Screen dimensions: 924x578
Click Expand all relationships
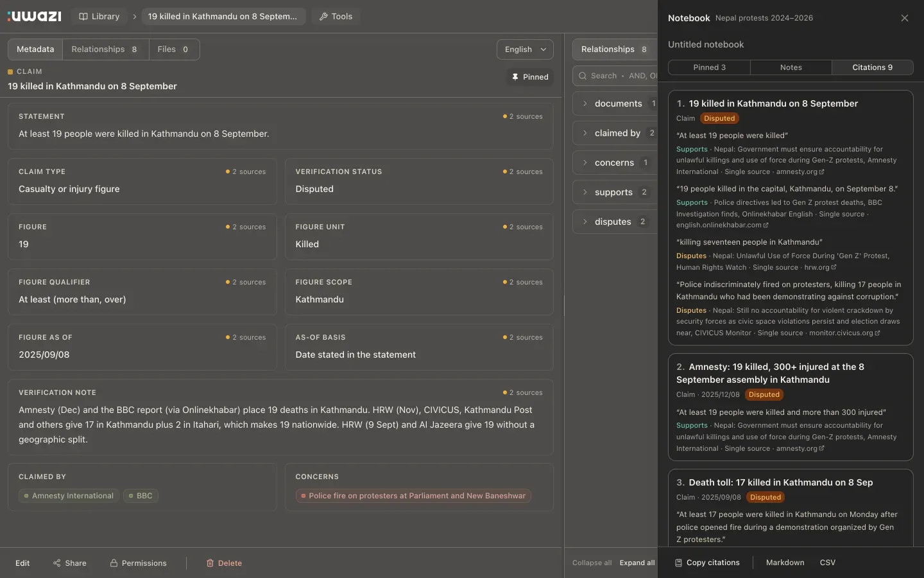pos(637,563)
